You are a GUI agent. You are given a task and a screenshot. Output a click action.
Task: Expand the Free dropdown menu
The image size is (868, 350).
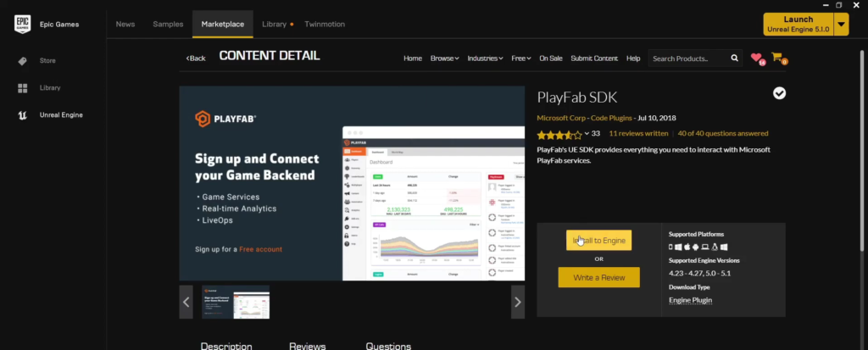[521, 58]
